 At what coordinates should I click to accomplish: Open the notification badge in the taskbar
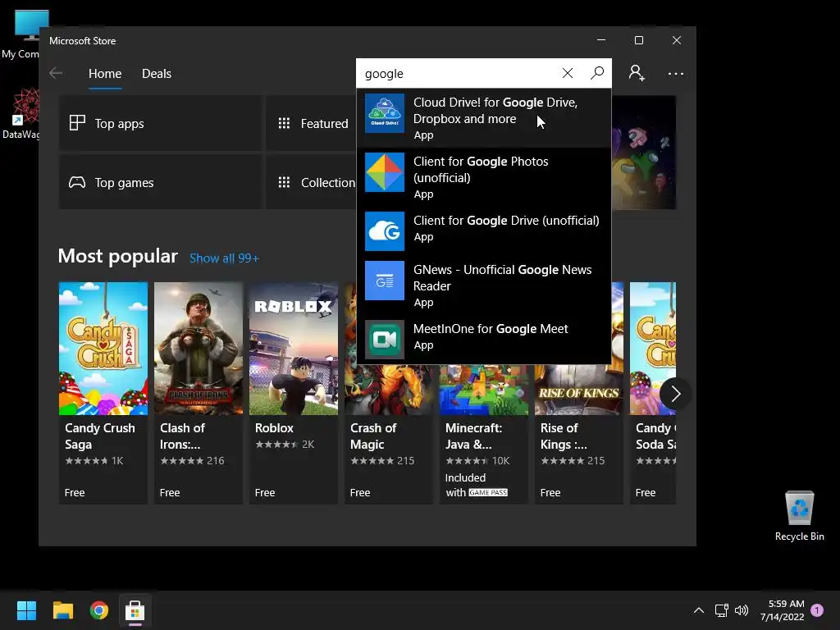click(817, 610)
